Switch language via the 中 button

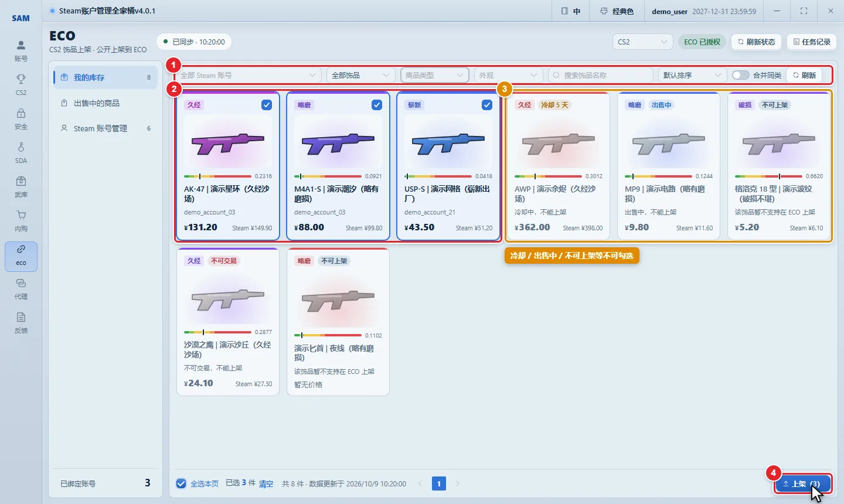(571, 11)
